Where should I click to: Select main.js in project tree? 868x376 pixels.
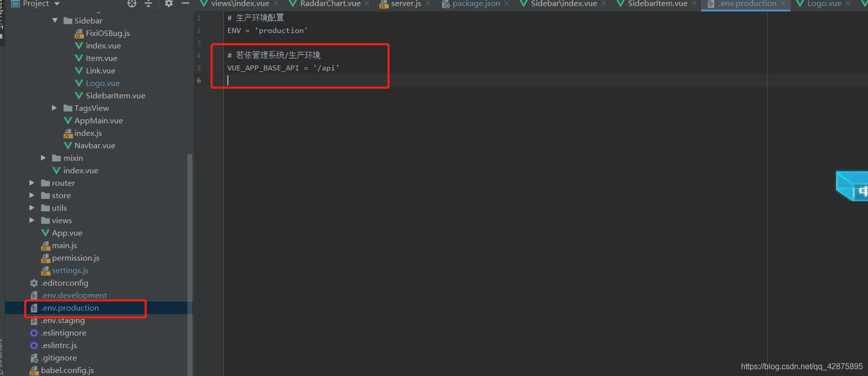tap(64, 245)
